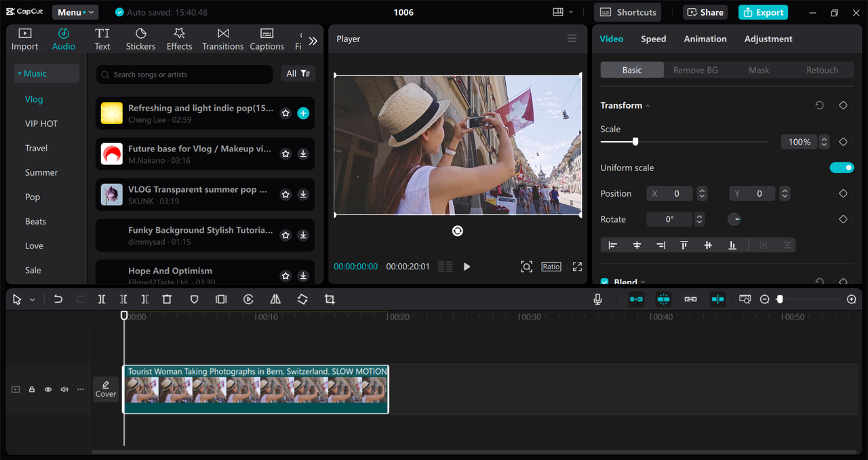The width and height of the screenshot is (868, 460).
Task: Open the selection tool dropdown arrow
Action: point(32,300)
